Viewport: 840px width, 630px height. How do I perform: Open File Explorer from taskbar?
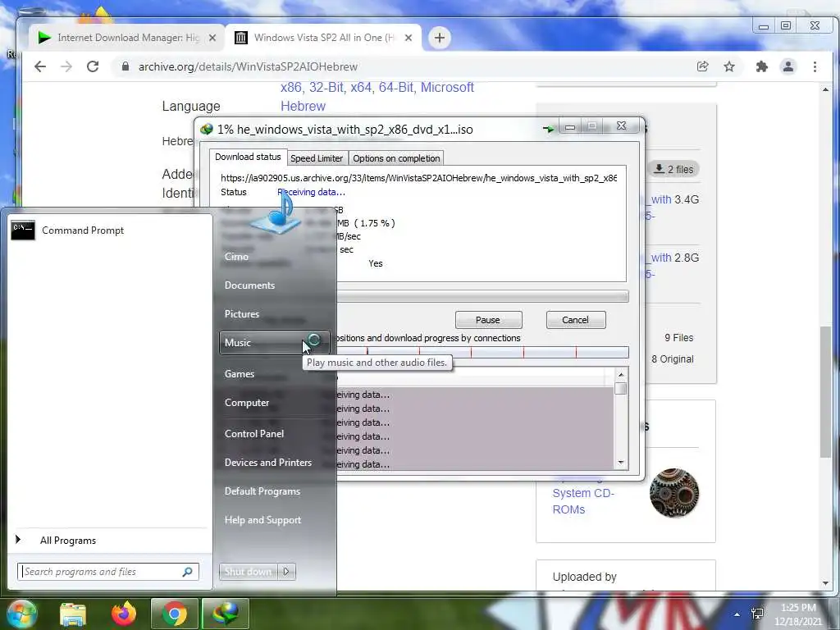[73, 614]
